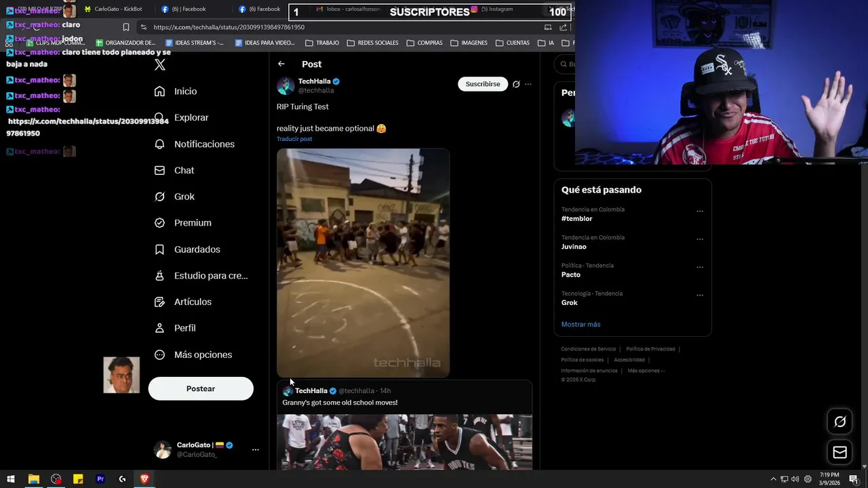Click the X search input field
The image size is (868, 488).
(565, 64)
